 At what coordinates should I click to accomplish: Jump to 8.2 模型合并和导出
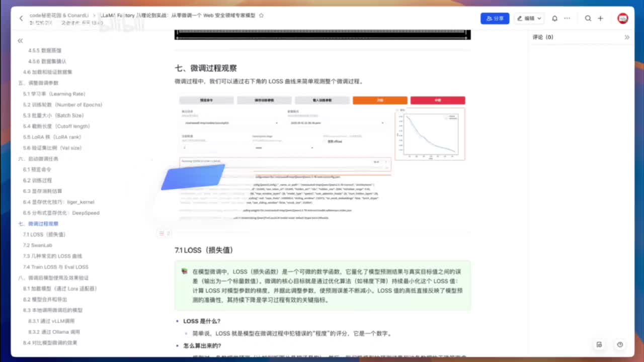click(45, 300)
